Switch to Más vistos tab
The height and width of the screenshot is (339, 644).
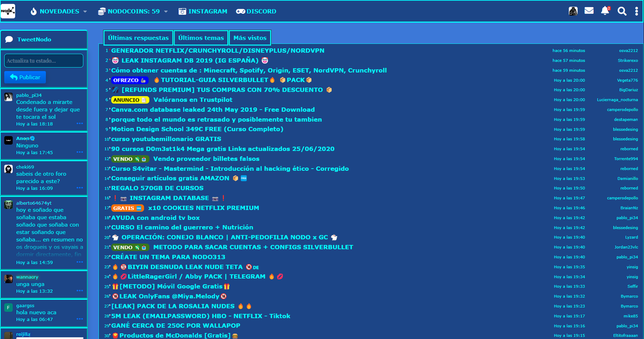click(250, 38)
